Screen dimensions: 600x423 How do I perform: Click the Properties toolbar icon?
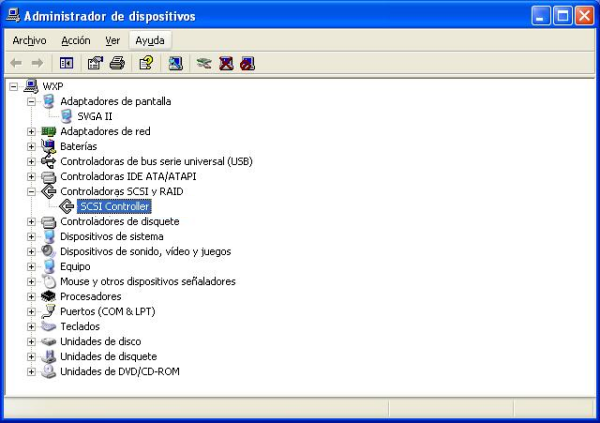95,63
